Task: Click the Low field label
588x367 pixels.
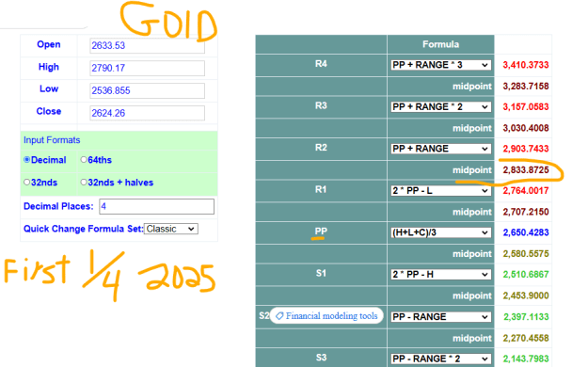Action: pos(49,89)
